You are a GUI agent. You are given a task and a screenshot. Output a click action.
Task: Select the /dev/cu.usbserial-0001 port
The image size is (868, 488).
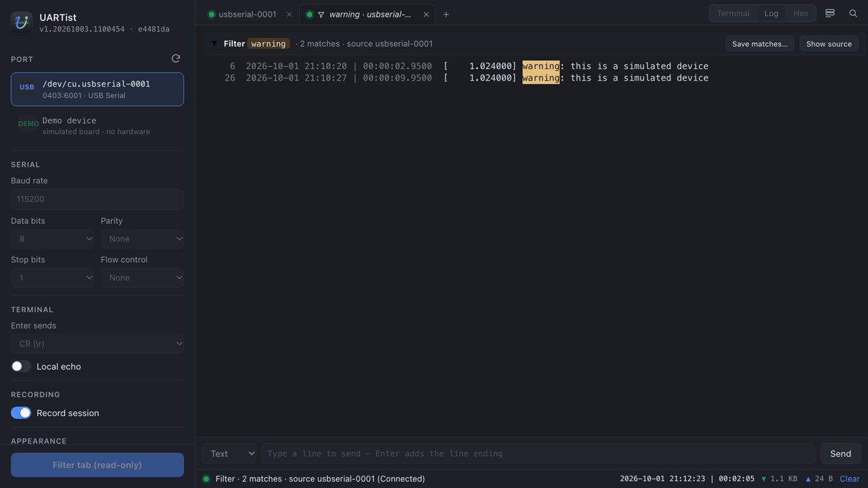coord(97,89)
